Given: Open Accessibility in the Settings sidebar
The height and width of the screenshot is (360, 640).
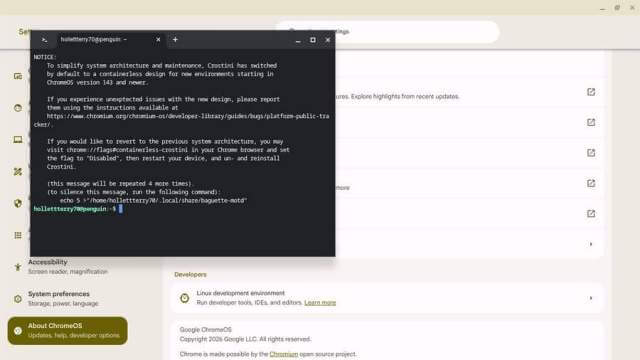Looking at the screenshot, I should 67,267.
